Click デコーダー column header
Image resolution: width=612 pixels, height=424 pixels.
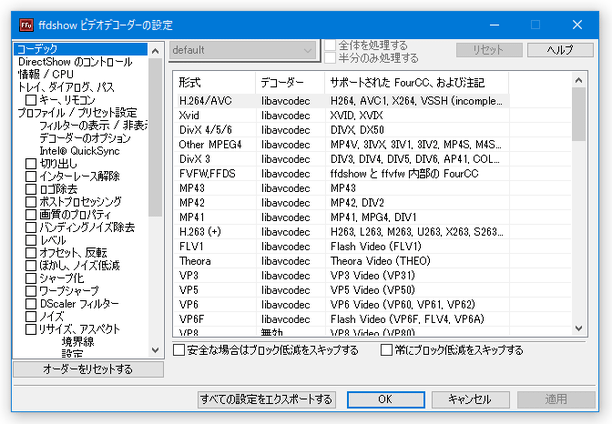click(x=290, y=83)
